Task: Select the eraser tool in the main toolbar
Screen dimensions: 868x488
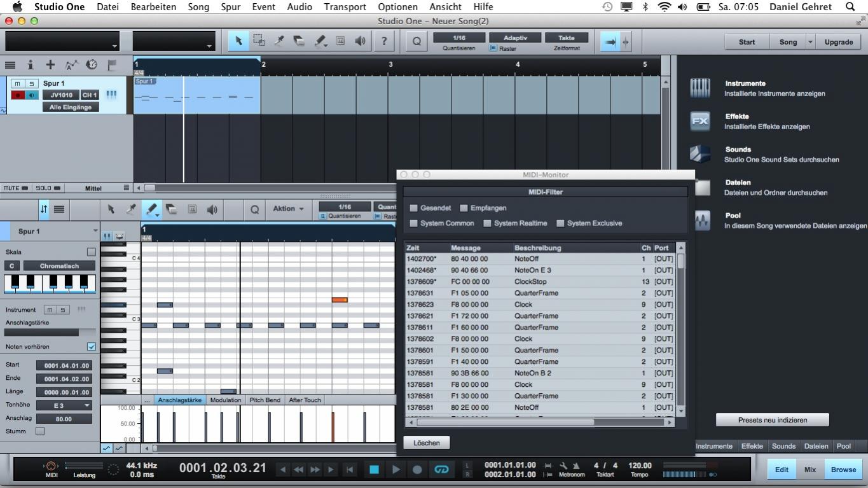Action: pyautogui.click(x=299, y=41)
